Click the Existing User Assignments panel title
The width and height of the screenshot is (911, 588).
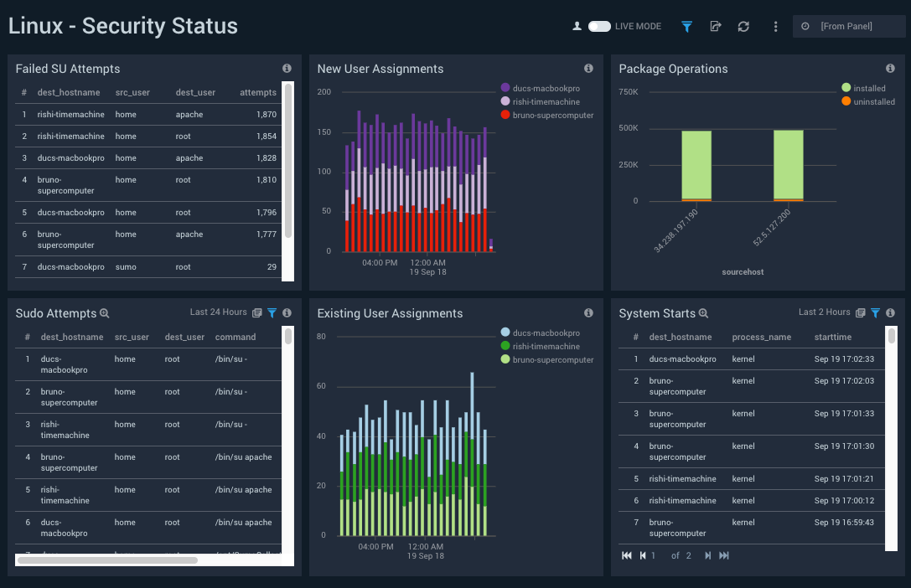click(x=388, y=312)
